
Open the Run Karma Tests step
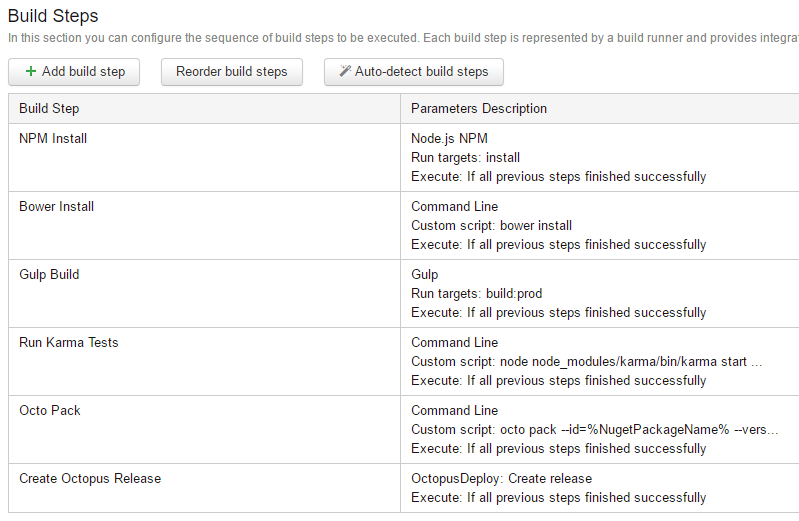[x=68, y=343]
